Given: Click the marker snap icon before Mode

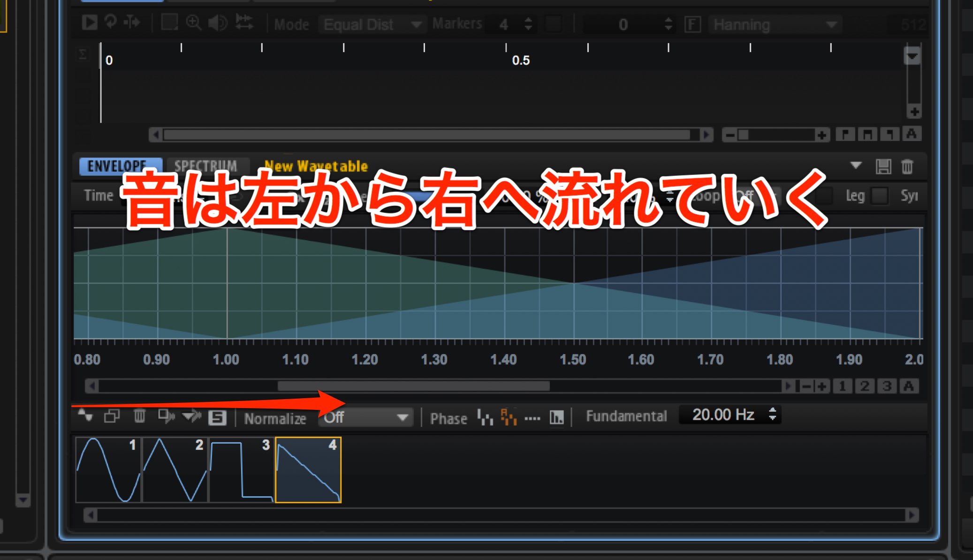Looking at the screenshot, I should (244, 22).
